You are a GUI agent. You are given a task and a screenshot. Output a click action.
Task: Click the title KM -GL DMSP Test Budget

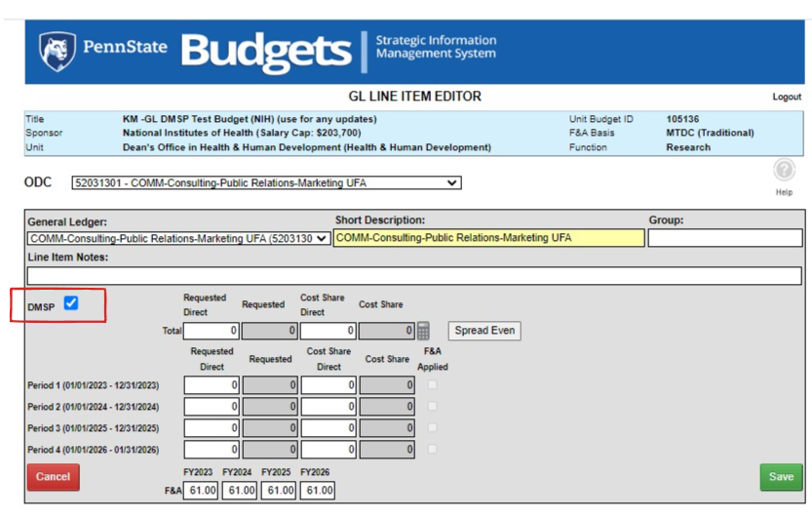tap(250, 119)
